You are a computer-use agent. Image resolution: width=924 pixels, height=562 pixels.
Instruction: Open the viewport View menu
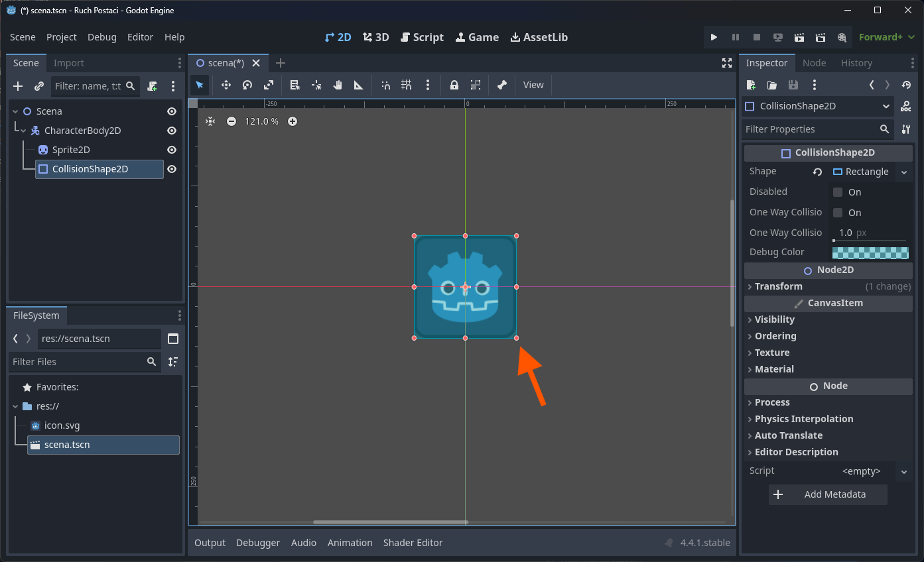pyautogui.click(x=533, y=85)
